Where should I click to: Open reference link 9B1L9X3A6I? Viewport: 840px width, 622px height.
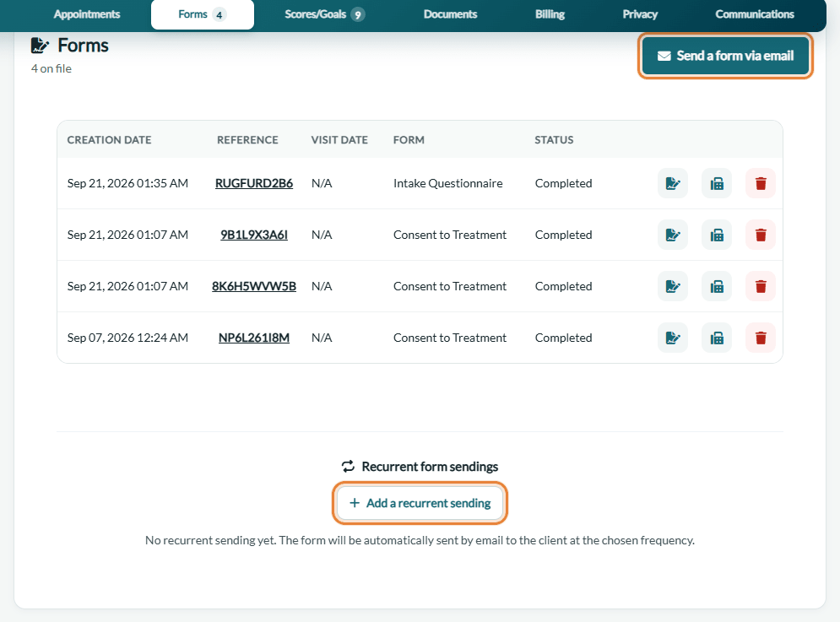point(254,235)
